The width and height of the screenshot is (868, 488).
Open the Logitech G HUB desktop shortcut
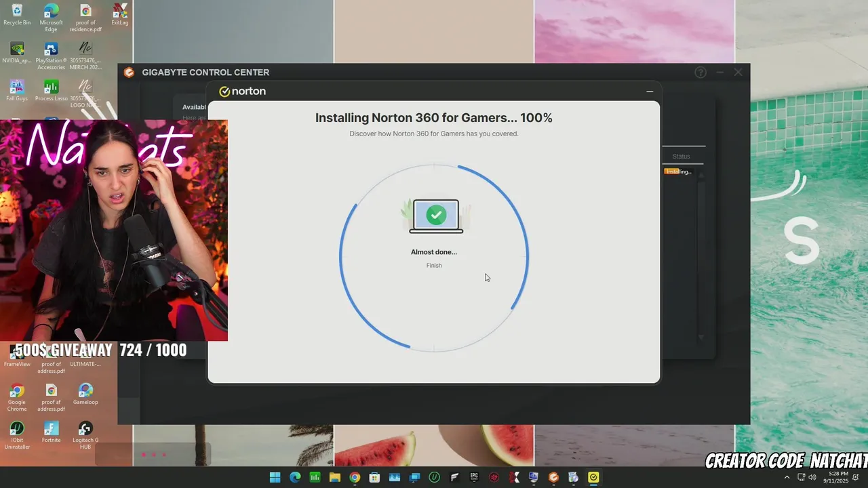click(85, 435)
